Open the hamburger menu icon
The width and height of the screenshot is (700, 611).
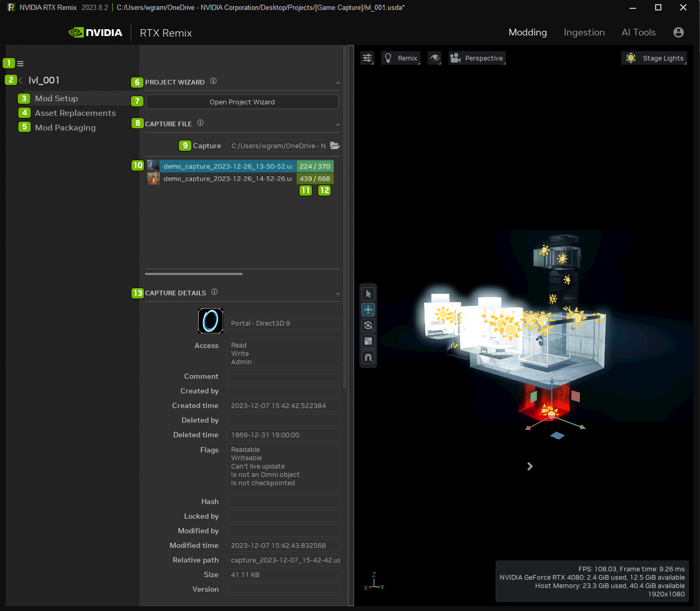click(x=20, y=64)
